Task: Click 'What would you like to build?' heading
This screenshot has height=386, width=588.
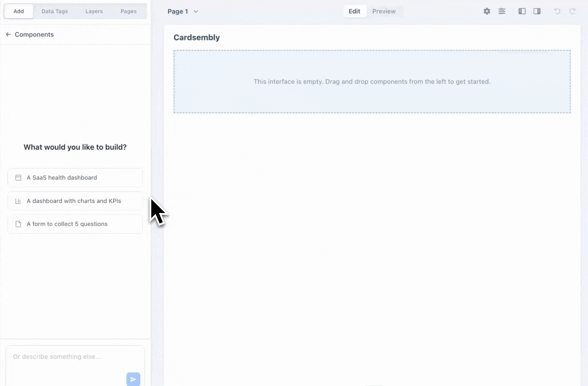Action: 75,147
